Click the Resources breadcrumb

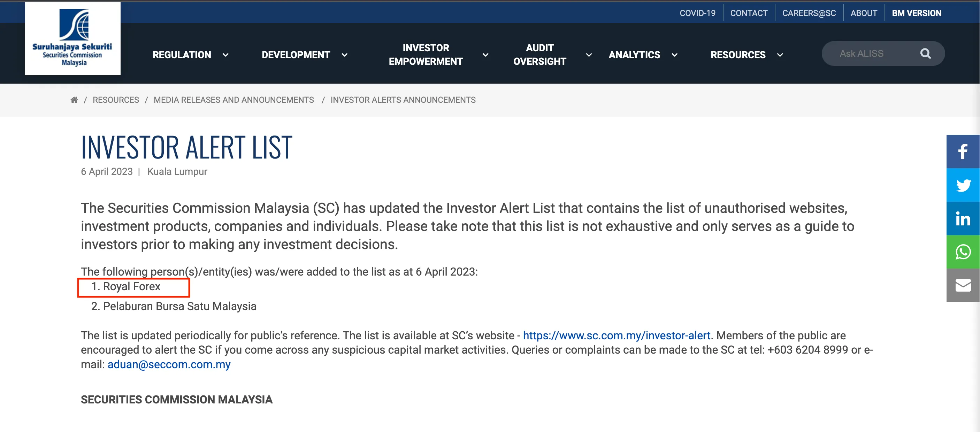tap(116, 100)
